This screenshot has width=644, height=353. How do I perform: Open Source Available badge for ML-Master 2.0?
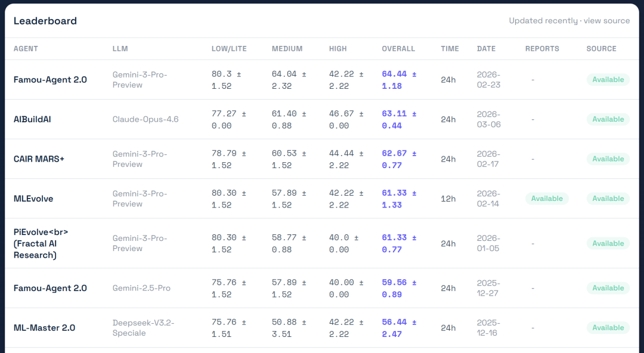coord(608,327)
